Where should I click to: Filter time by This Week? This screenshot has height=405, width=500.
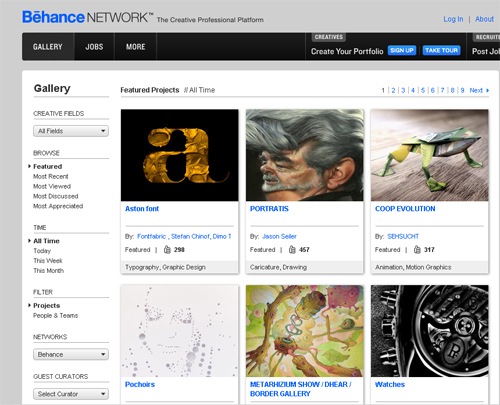coord(48,261)
